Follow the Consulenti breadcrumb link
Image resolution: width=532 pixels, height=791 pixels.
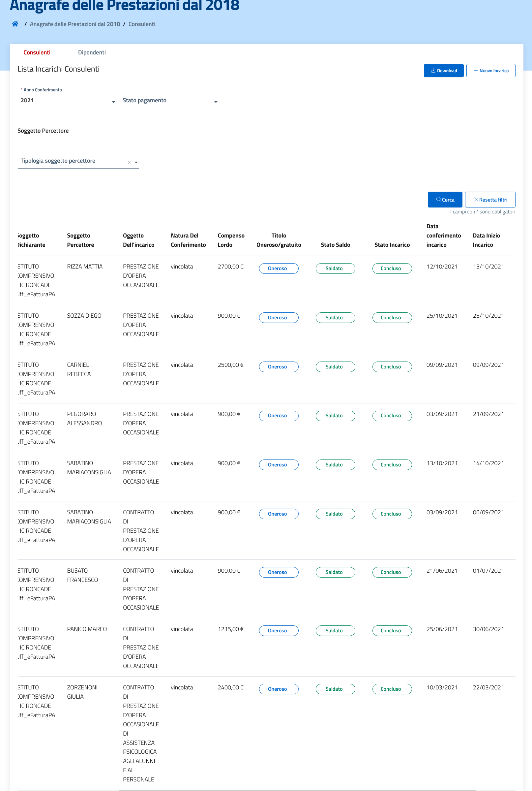click(141, 24)
